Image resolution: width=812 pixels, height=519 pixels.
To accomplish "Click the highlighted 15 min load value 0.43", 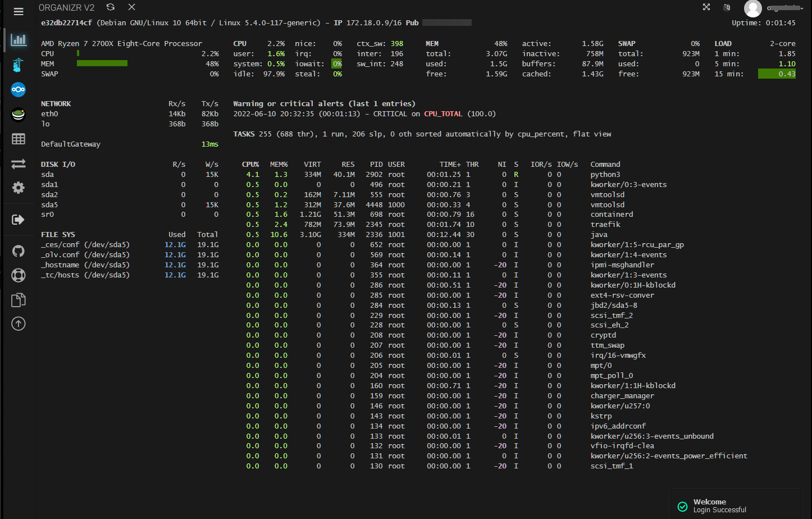I will pos(777,74).
